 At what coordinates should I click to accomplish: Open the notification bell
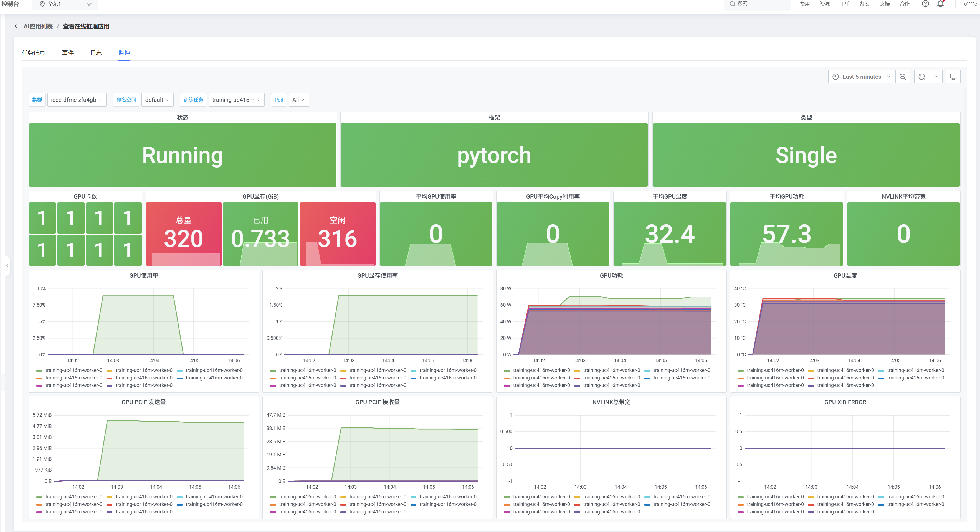click(940, 4)
